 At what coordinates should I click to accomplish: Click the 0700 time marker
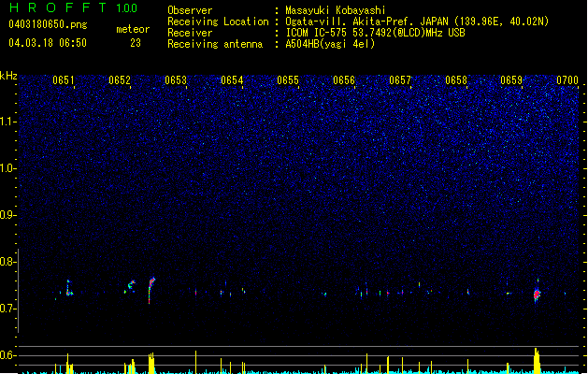567,80
